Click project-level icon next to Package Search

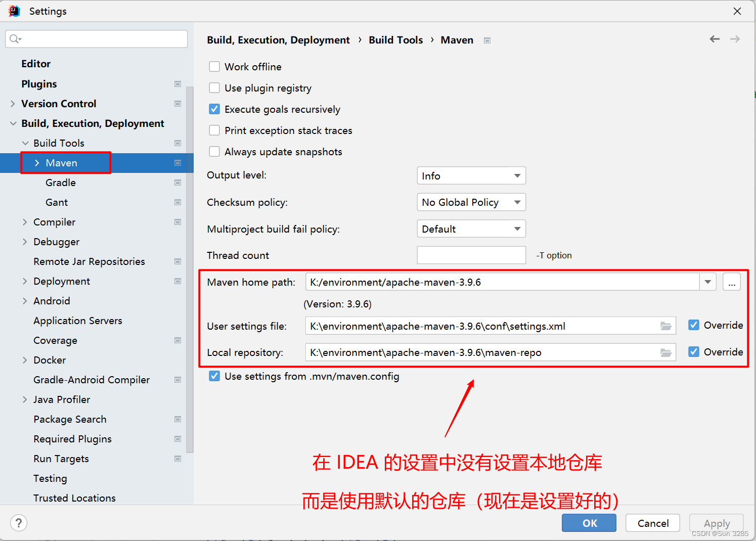click(x=178, y=419)
